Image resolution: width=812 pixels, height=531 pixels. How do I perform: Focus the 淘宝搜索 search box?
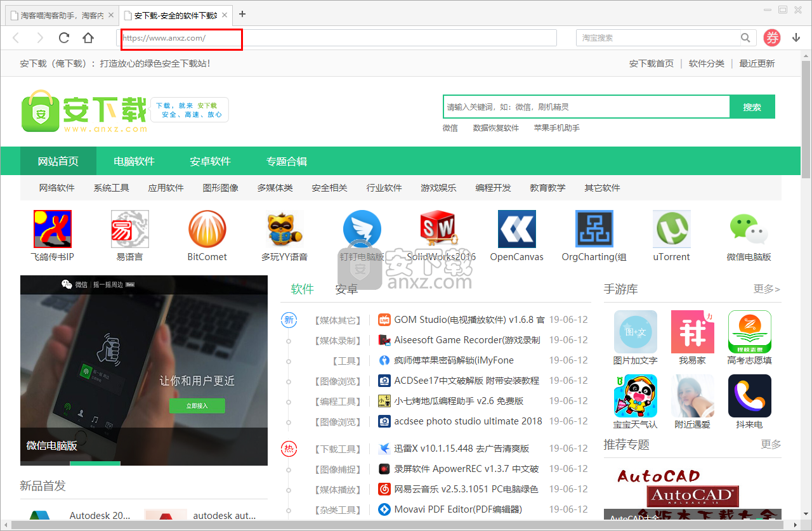pyautogui.click(x=657, y=38)
